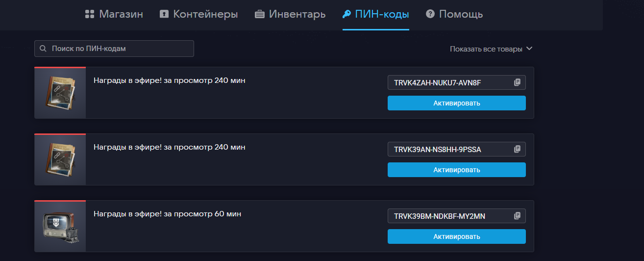
Task: Open the Магазин tab
Action: 121,14
